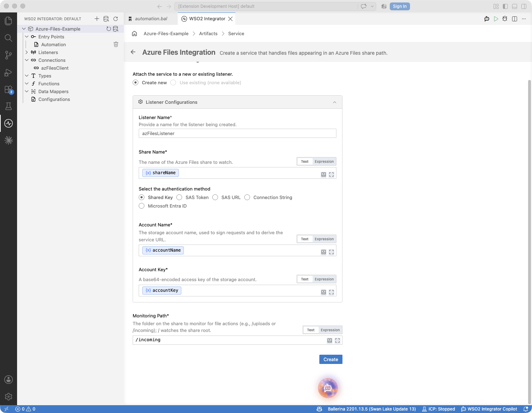The height and width of the screenshot is (413, 532).
Task: Click the Service breadcrumb item
Action: tap(236, 34)
